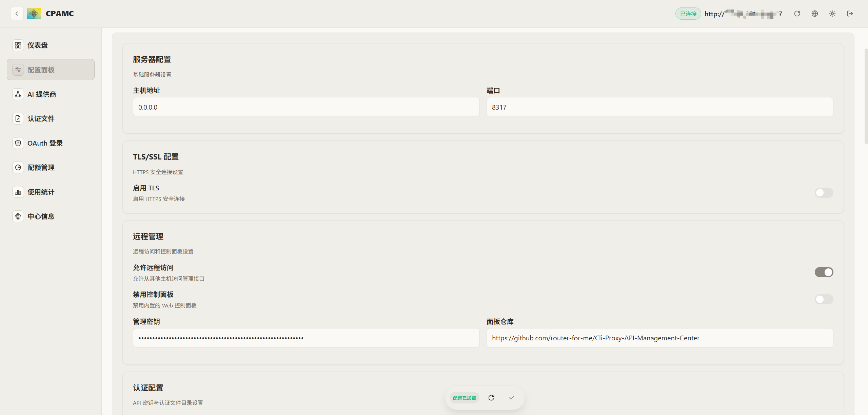Click the save checkmark in floating bar
Screen dimensions: 868x415
pyautogui.click(x=512, y=398)
